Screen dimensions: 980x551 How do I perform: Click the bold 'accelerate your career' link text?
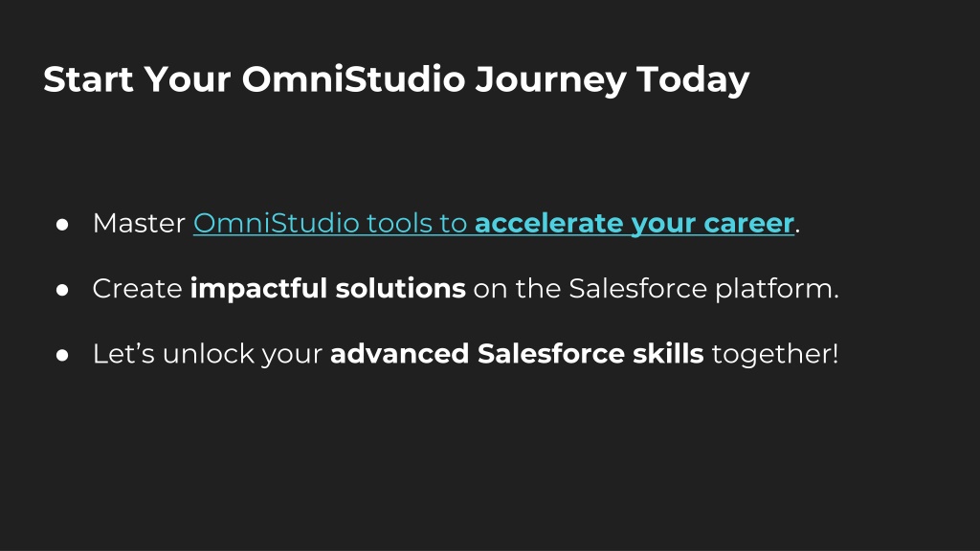pyautogui.click(x=635, y=224)
